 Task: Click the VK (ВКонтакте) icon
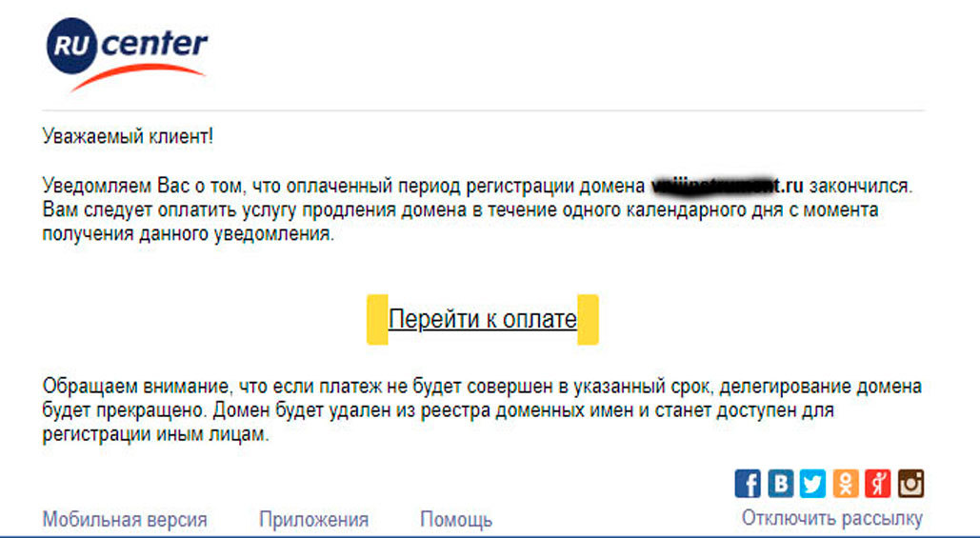(781, 484)
